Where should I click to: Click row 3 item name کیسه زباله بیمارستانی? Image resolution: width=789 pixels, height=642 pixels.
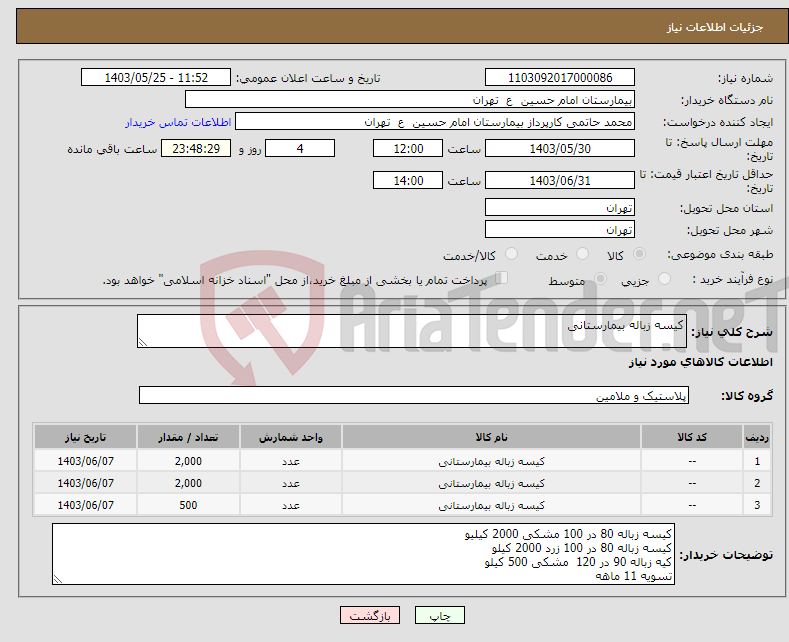pos(491,505)
